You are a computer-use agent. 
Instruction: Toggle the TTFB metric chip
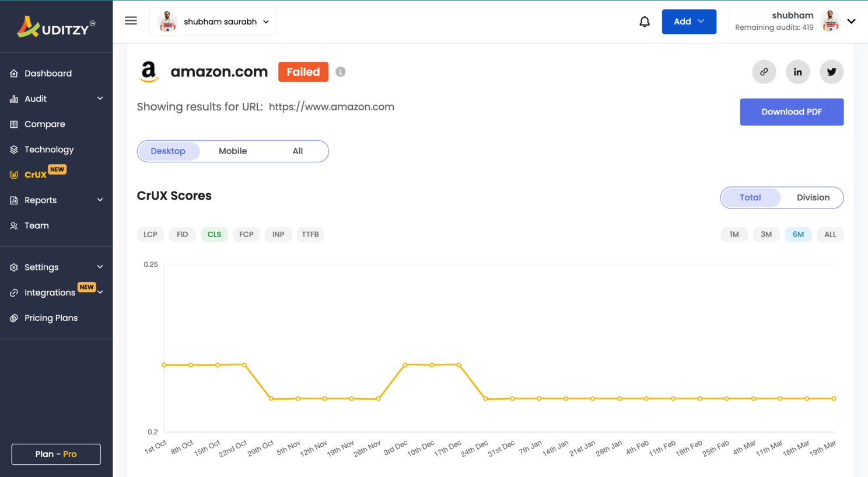(310, 235)
